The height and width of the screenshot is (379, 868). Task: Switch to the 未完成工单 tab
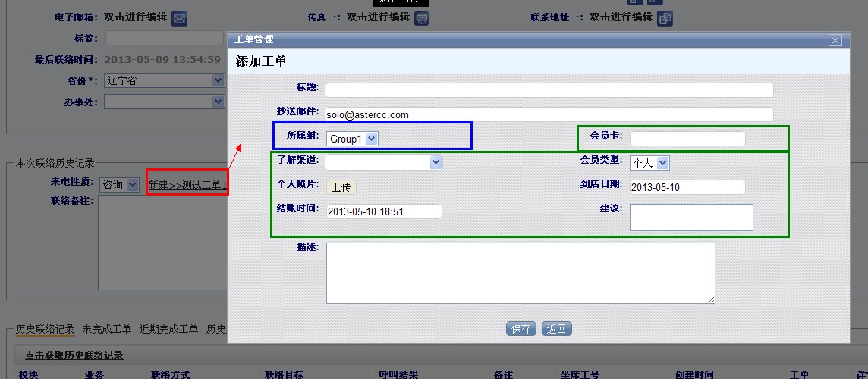(x=106, y=329)
